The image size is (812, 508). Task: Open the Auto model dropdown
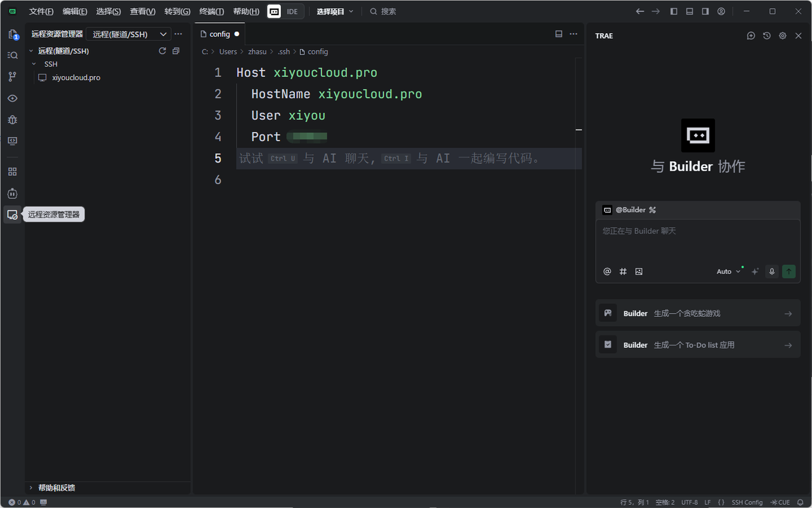tap(729, 271)
